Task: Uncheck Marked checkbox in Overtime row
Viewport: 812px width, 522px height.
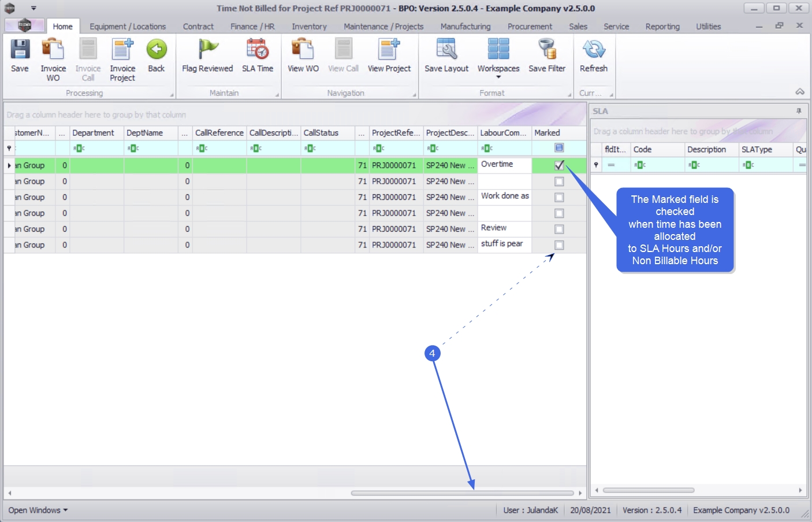Action: click(559, 165)
